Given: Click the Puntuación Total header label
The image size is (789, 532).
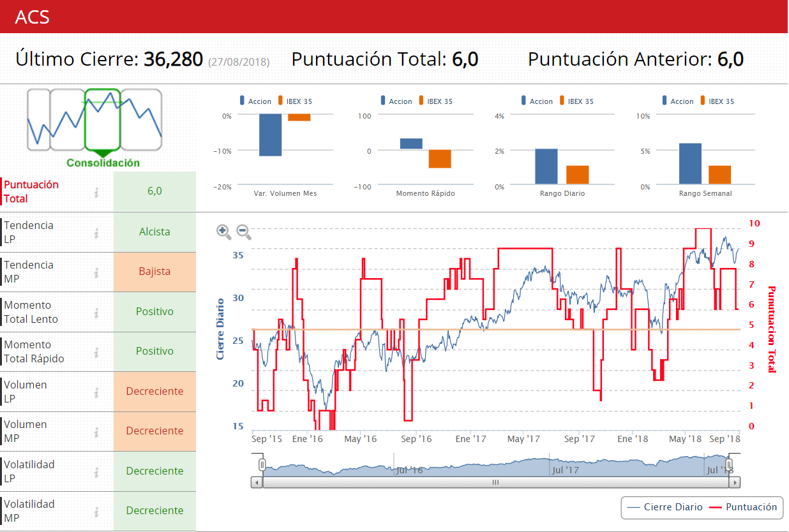Looking at the screenshot, I should point(369,59).
